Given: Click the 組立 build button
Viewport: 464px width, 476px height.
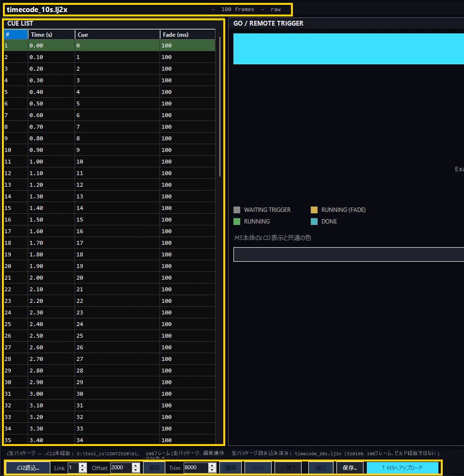Looking at the screenshot, I should tap(321, 468).
